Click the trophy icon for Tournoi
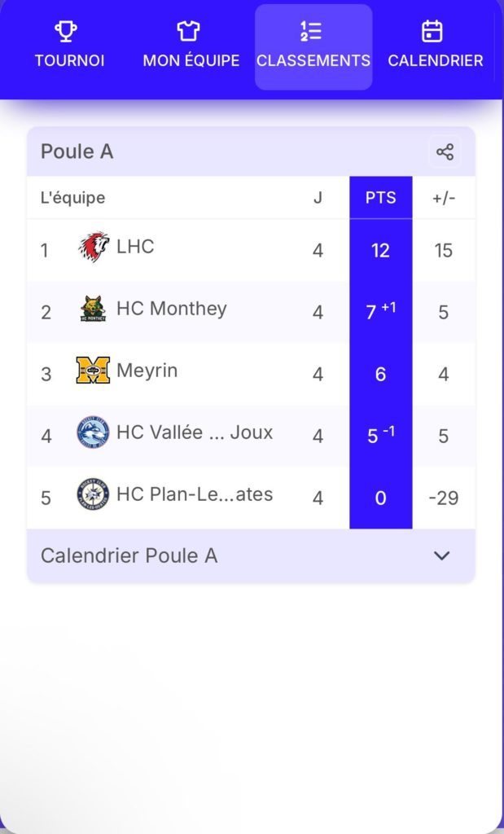This screenshot has width=504, height=834. coord(67,32)
